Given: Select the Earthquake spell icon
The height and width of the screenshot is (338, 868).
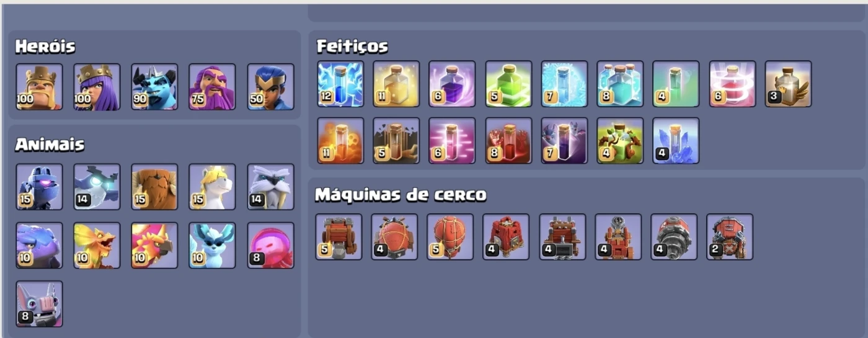Looking at the screenshot, I should tap(396, 141).
